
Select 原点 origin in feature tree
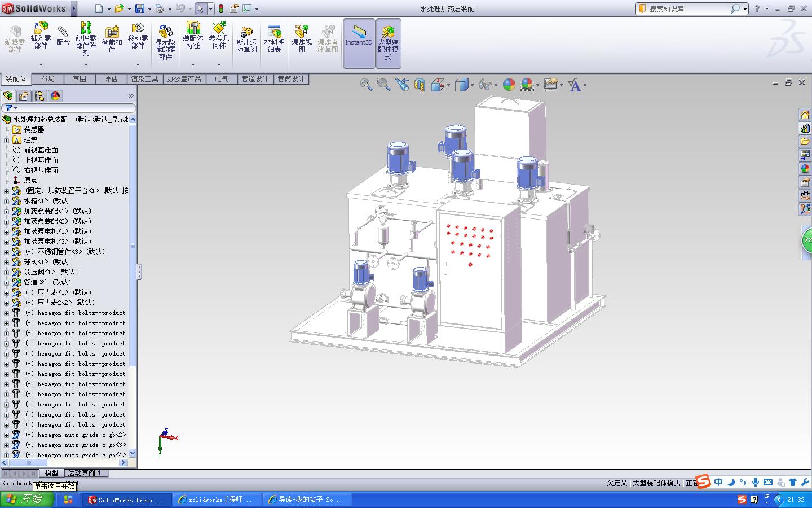pos(30,181)
